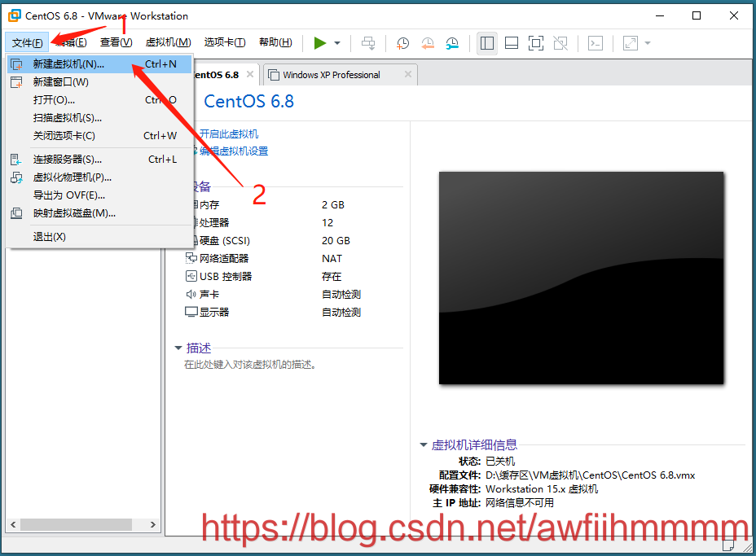The image size is (756, 556).
Task: Click the connect server menu icon
Action: pos(16,159)
